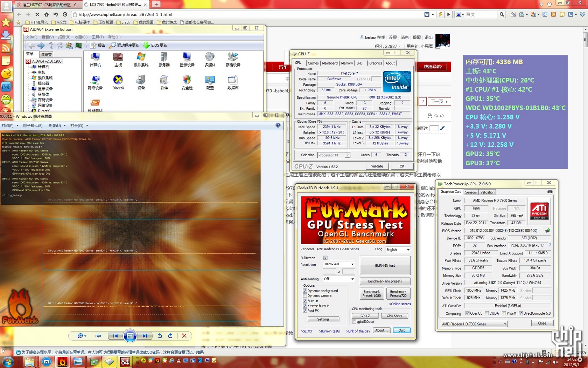The height and width of the screenshot is (368, 588).
Task: Click AIDA64 back arrow toolbar icon
Action: [x=31, y=45]
